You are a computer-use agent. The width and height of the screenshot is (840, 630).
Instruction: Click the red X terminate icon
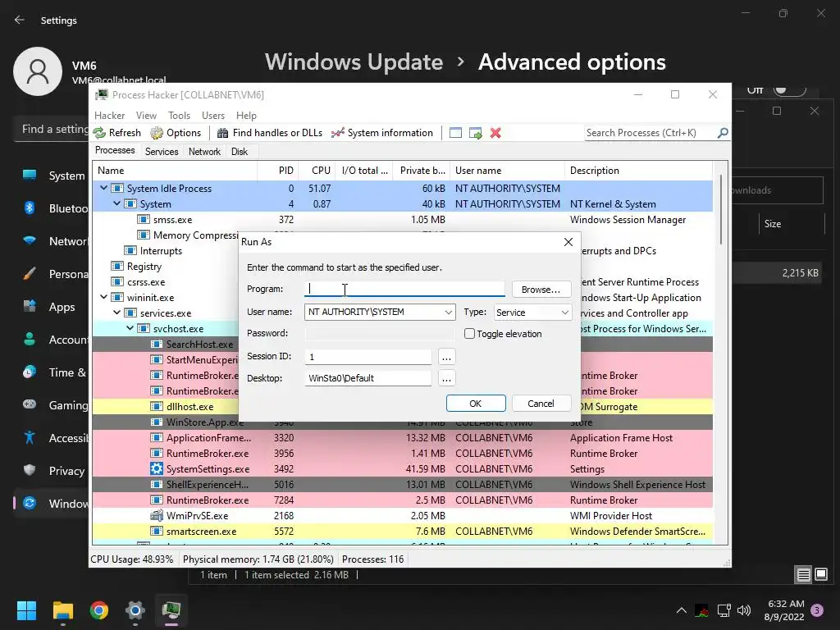(495, 133)
